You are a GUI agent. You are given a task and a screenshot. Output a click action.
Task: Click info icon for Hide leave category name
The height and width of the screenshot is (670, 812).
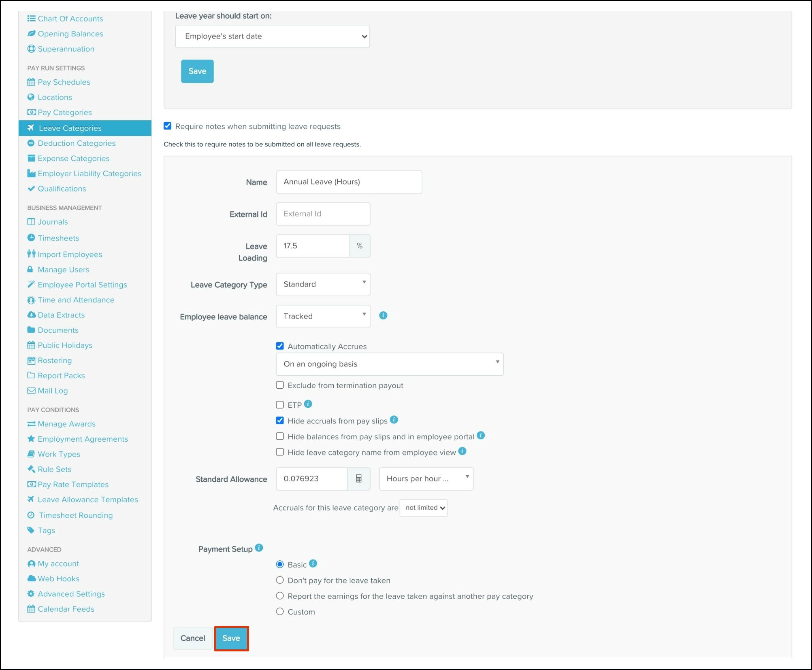point(462,451)
